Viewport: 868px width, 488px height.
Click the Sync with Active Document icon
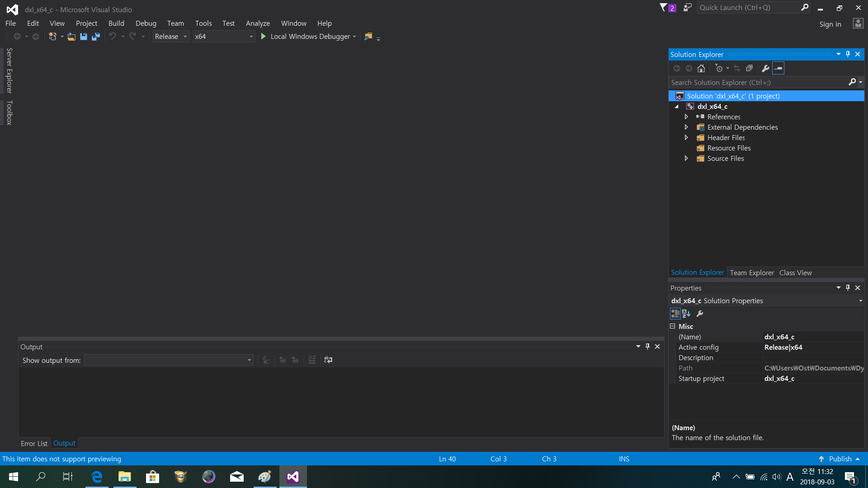click(x=737, y=68)
